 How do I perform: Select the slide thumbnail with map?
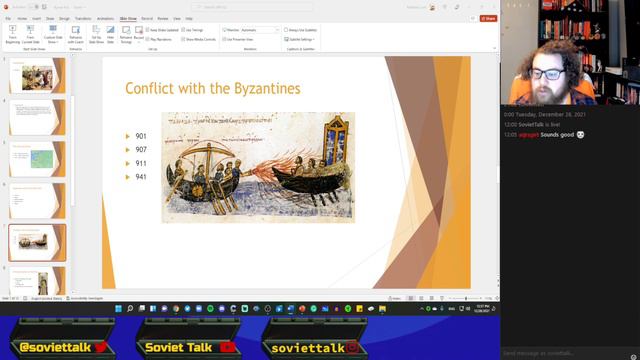click(x=37, y=159)
